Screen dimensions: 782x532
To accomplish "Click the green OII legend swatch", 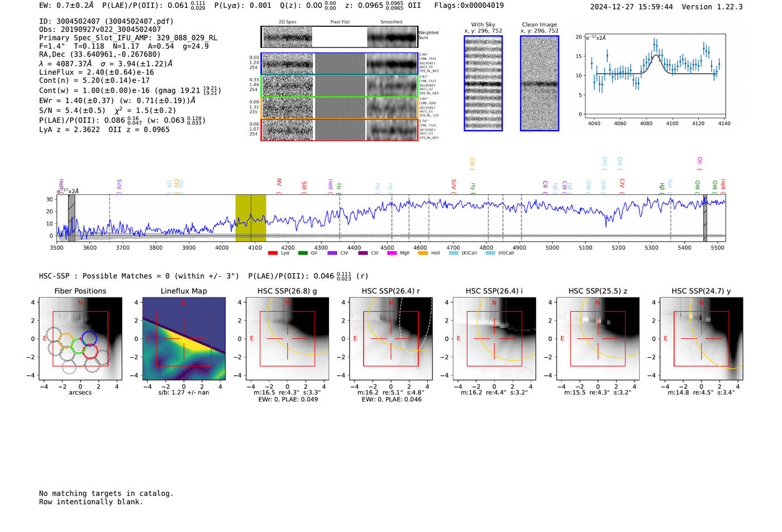I will coord(303,253).
